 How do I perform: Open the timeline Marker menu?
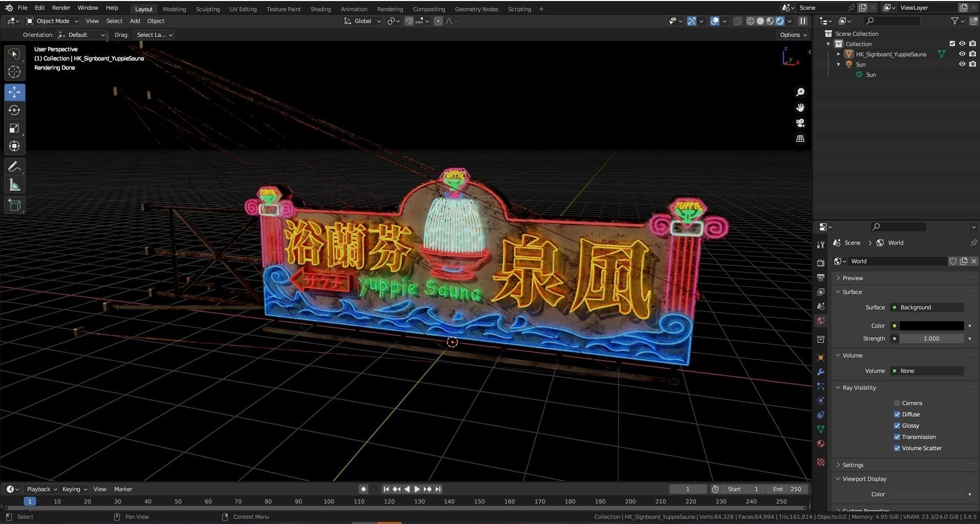pos(123,489)
